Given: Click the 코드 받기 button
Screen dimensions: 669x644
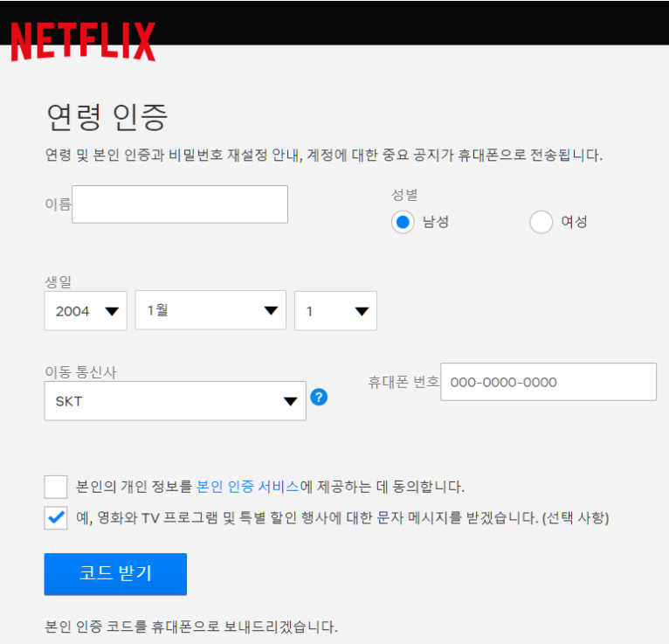Looking at the screenshot, I should tap(115, 574).
